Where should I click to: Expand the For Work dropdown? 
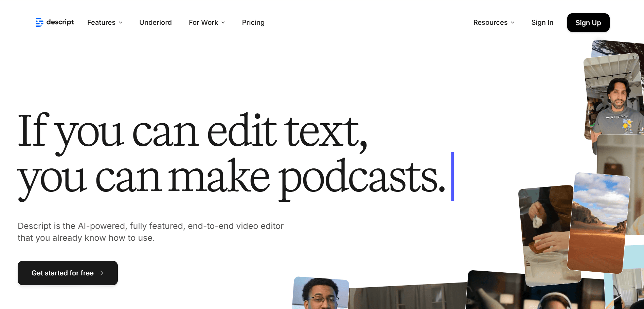click(x=207, y=22)
